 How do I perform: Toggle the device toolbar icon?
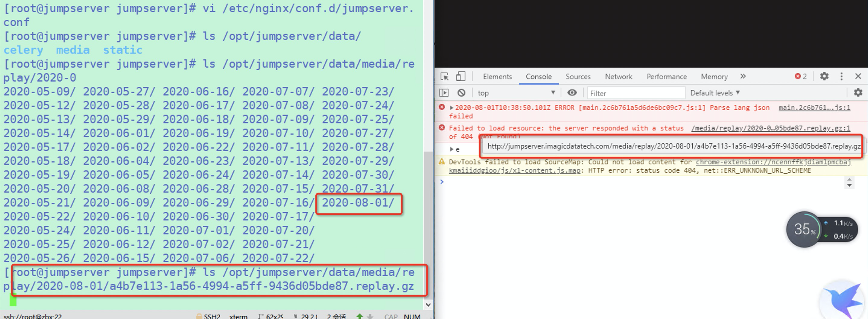[x=460, y=76]
